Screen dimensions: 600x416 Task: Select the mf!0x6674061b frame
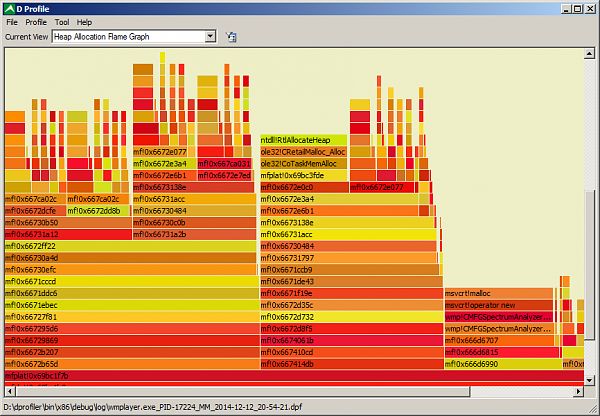tap(352, 341)
